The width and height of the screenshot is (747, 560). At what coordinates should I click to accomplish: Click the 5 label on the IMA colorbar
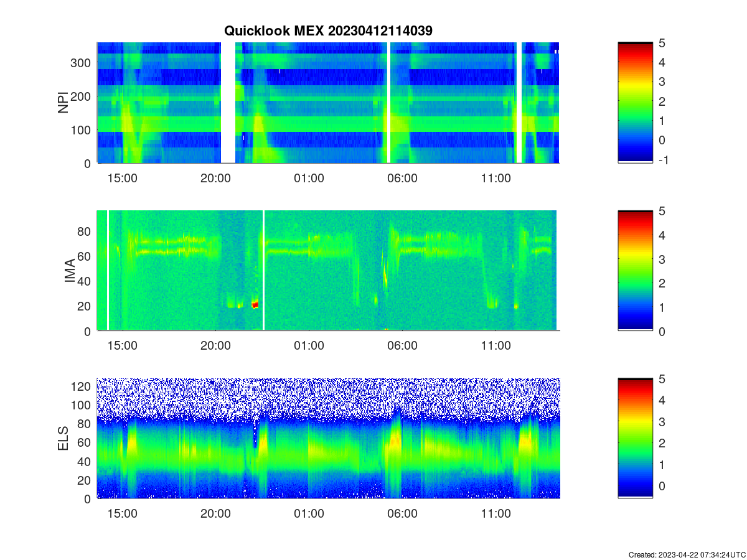pos(662,211)
